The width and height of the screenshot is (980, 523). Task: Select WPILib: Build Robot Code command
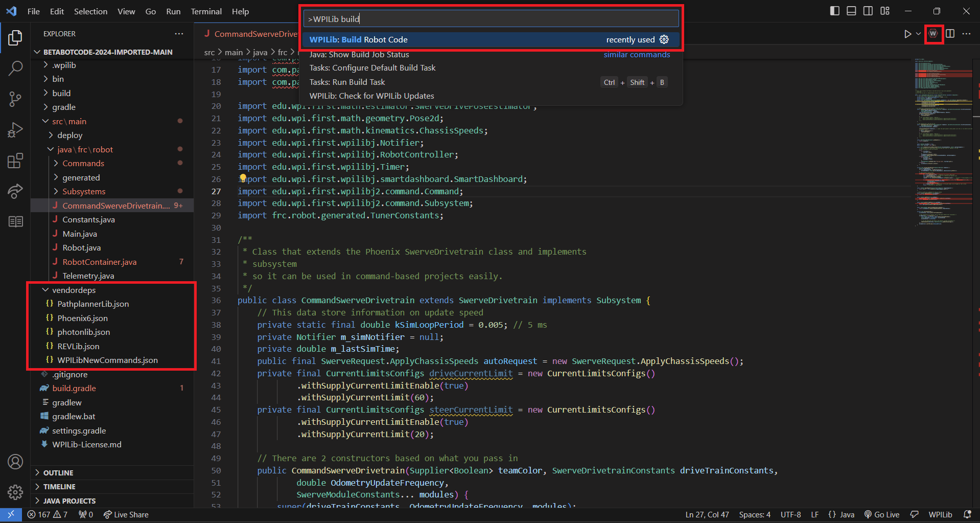pos(491,39)
